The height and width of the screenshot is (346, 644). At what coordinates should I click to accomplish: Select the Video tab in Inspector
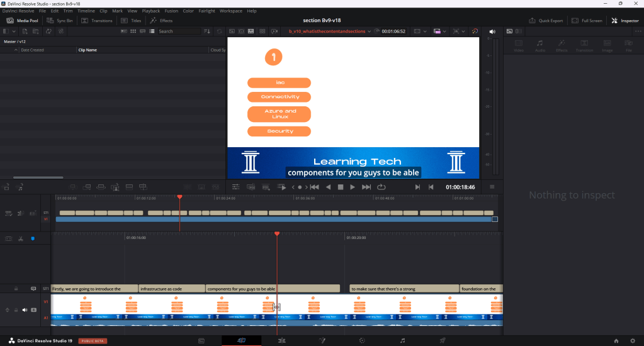point(519,45)
